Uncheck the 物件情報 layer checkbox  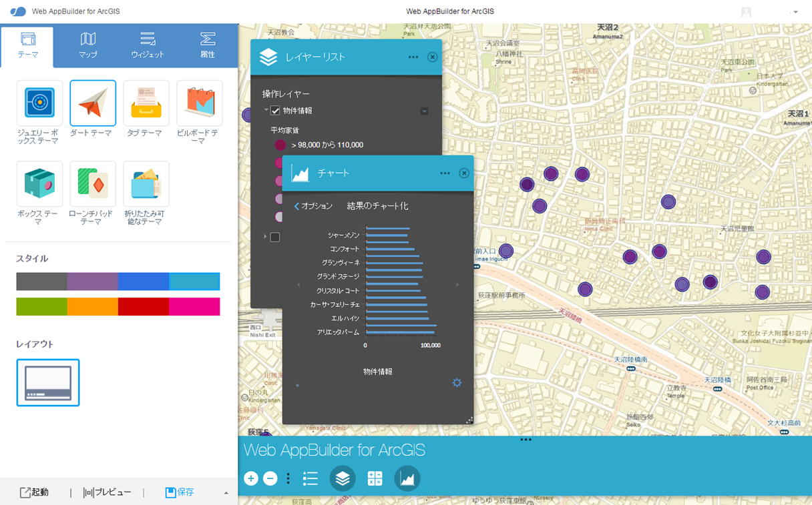[x=275, y=111]
